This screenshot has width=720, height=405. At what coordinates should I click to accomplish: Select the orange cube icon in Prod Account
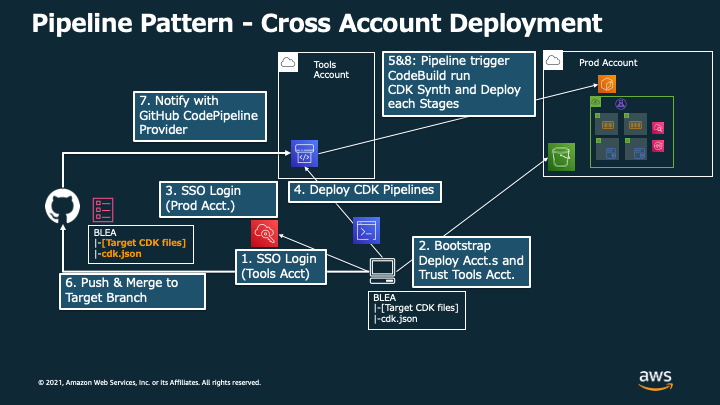coord(607,84)
